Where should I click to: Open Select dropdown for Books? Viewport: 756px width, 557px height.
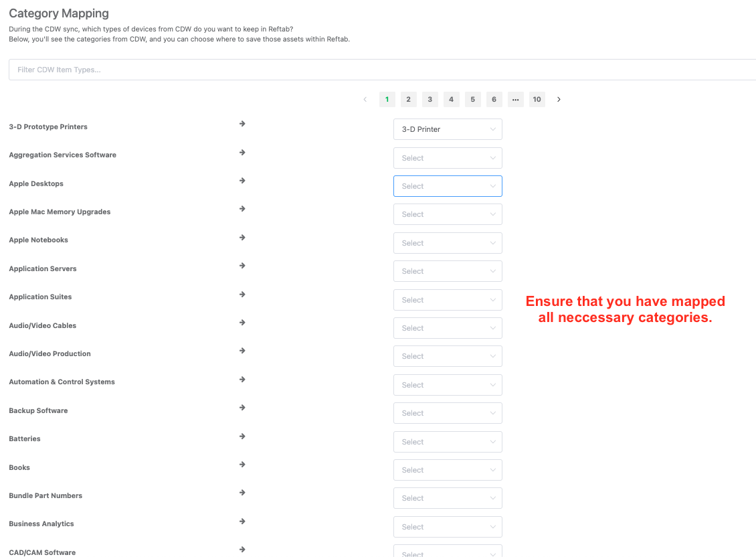448,470
